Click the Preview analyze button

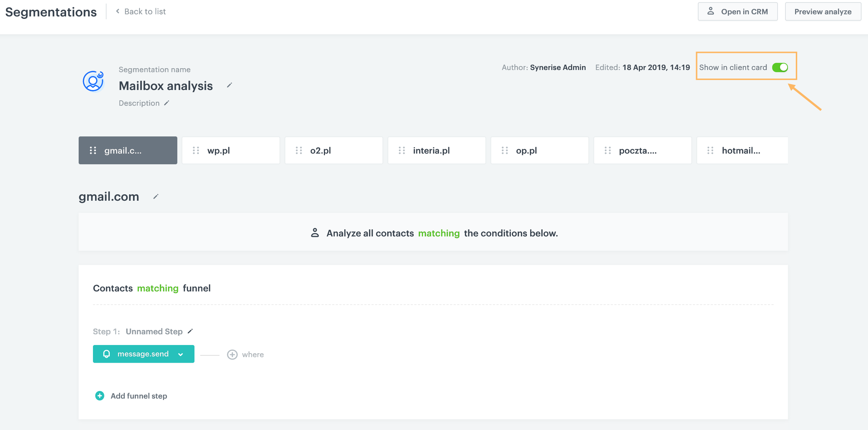coord(823,11)
